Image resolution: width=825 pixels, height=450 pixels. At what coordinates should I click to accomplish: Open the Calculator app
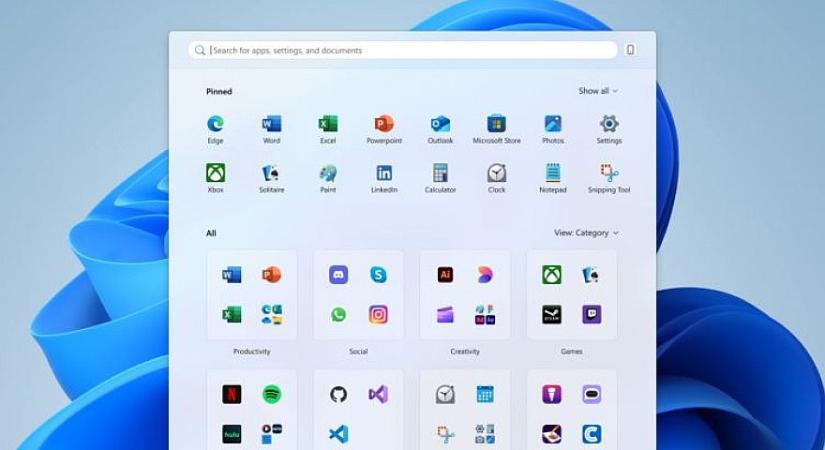[x=440, y=174]
